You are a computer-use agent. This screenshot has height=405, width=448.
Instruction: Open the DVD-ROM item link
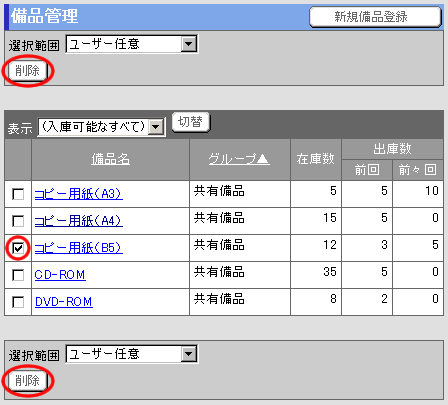(64, 302)
